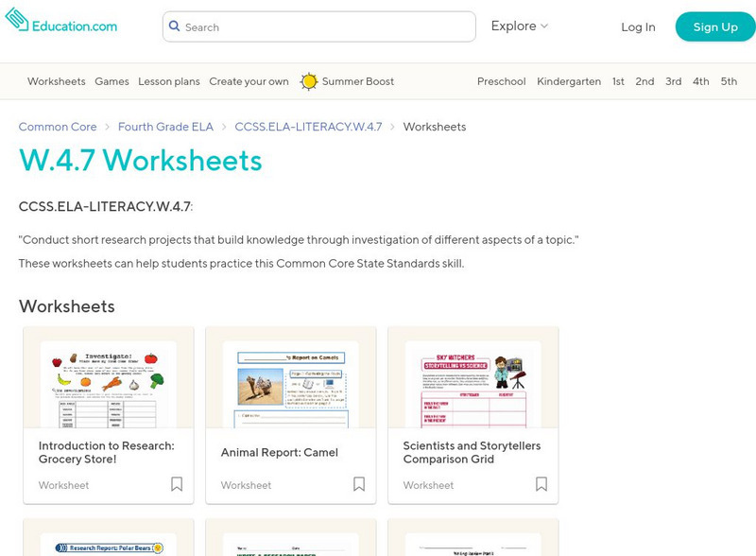Expand the Explore dropdown

point(519,26)
